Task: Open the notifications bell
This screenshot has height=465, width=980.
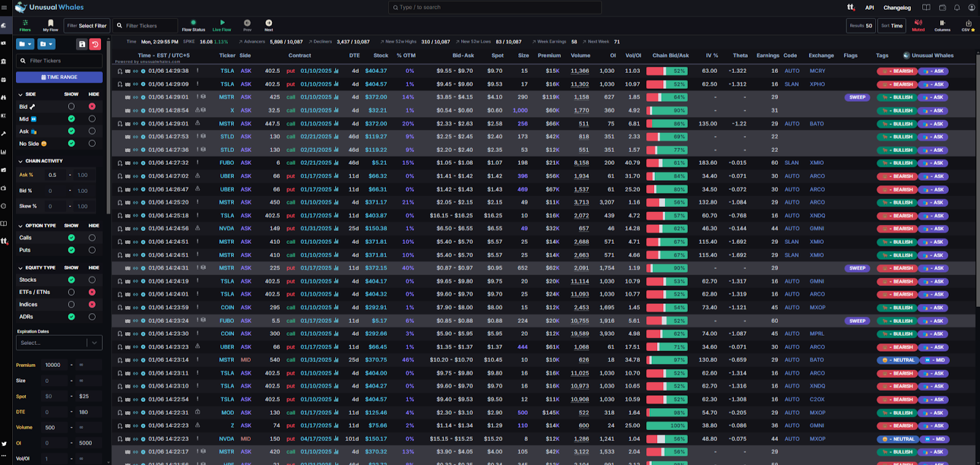Action: coord(957,7)
